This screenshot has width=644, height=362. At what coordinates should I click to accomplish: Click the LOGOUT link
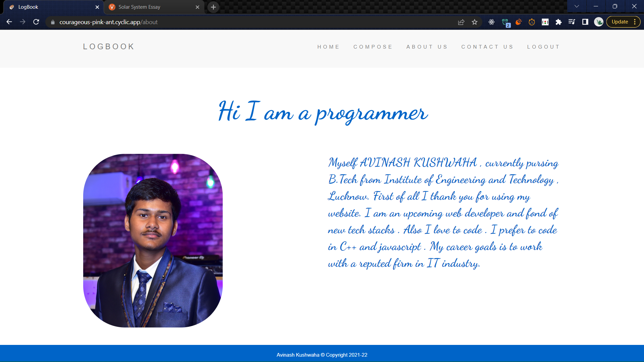point(543,47)
